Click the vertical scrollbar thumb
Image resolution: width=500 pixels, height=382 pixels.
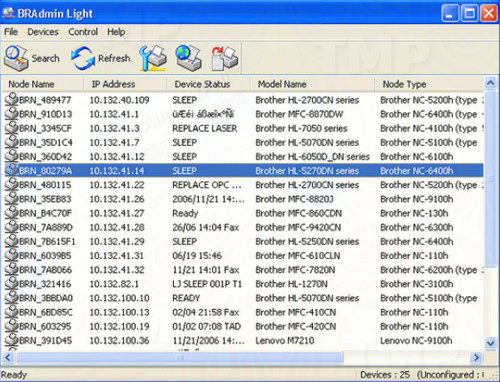pos(490,178)
